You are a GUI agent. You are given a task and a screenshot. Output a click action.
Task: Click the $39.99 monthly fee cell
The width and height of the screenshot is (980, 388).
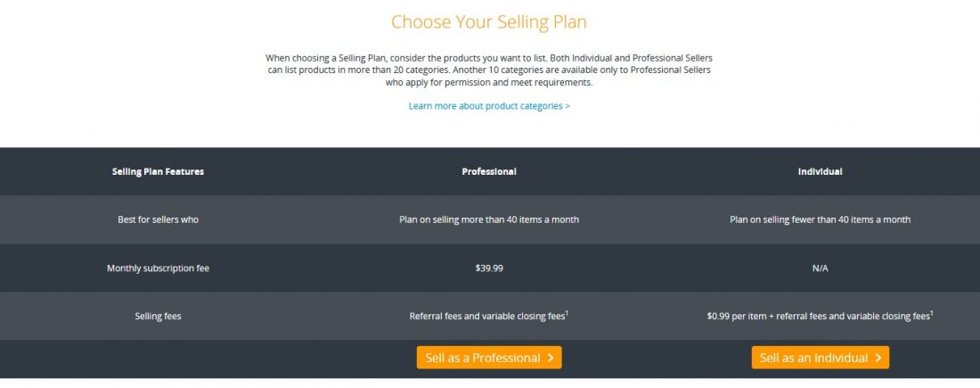pos(489,268)
